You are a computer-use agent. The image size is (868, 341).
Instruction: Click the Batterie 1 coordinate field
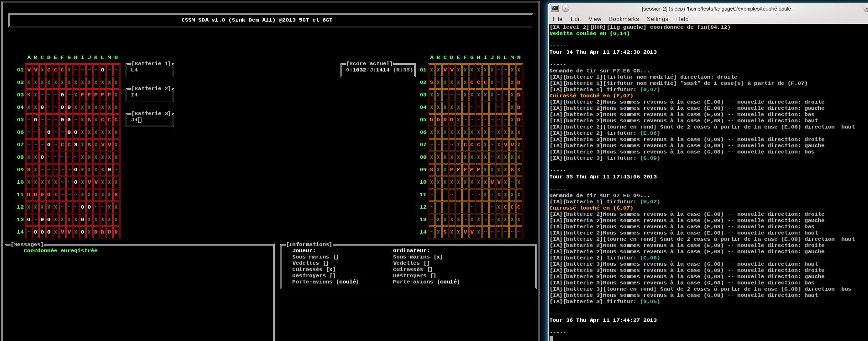click(x=150, y=70)
